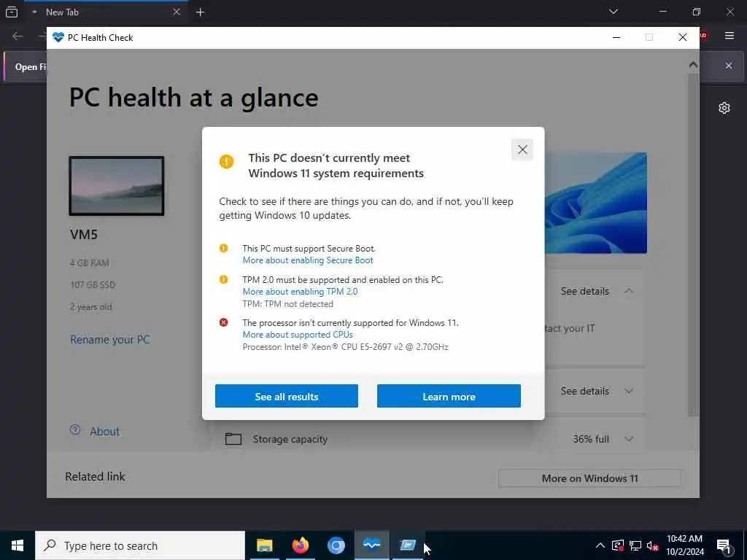The height and width of the screenshot is (560, 747).
Task: Open More about supported CPUs link
Action: (x=298, y=334)
